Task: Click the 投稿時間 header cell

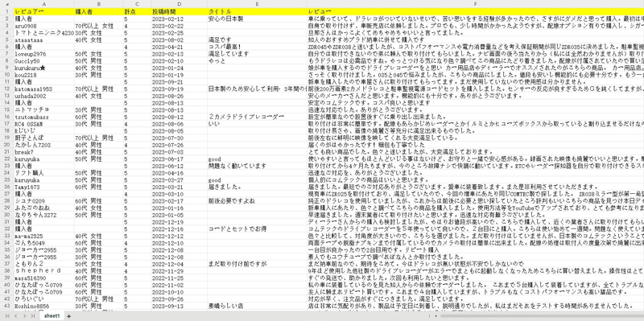Action: 179,12
